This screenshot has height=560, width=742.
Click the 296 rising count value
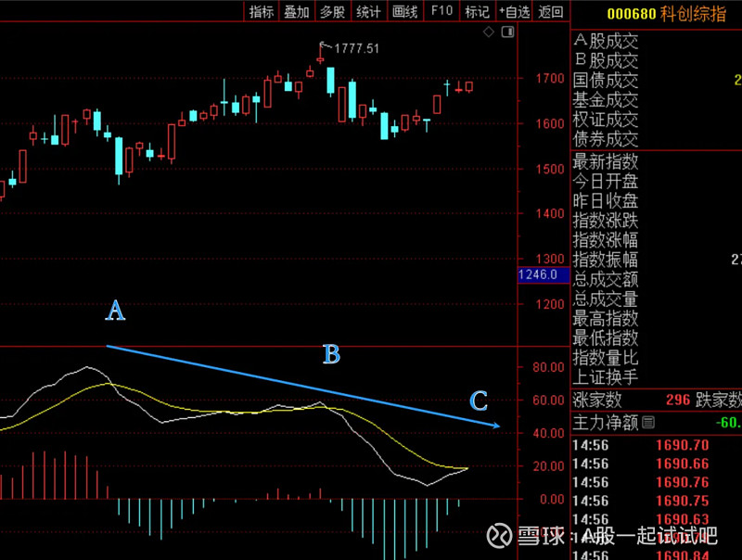click(678, 401)
